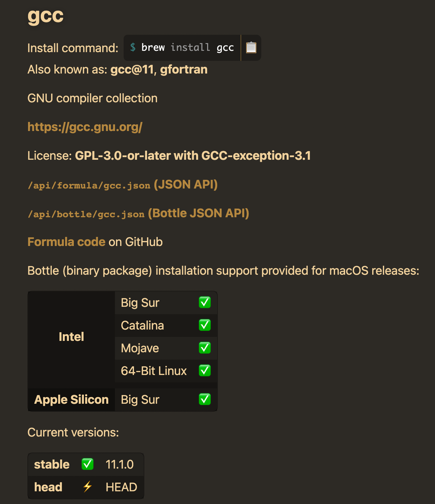
Task: Click the clipboard icon to copy install command
Action: pos(251,48)
